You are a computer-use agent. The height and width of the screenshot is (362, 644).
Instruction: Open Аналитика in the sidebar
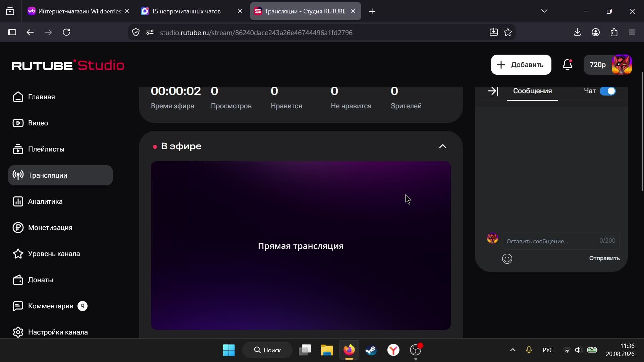tap(60, 201)
